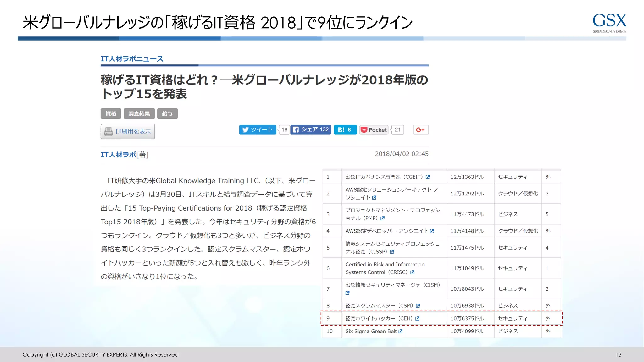Open the IT人材ラボ author link
The height and width of the screenshot is (362, 644).
point(119,155)
